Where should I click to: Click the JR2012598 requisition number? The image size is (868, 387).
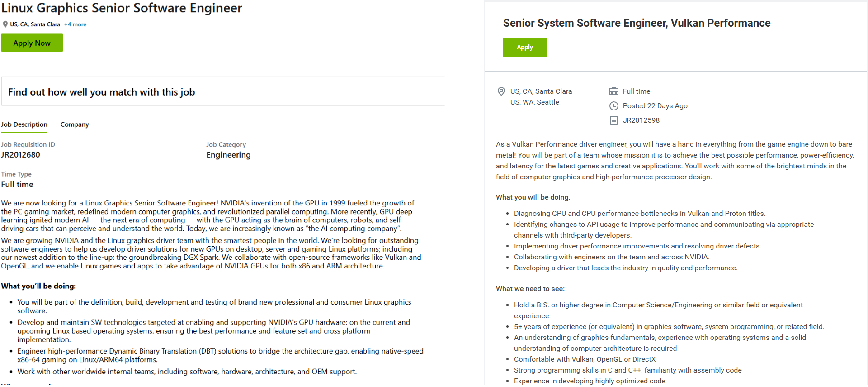pos(641,120)
